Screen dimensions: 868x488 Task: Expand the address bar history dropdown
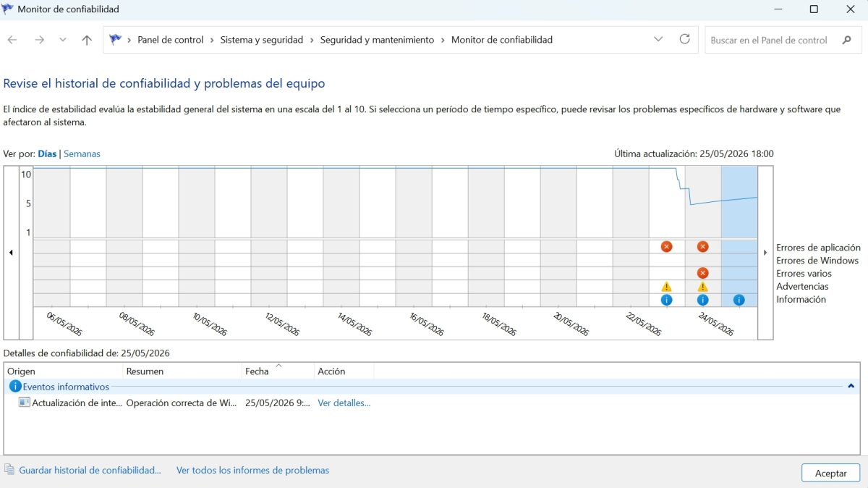pos(658,40)
